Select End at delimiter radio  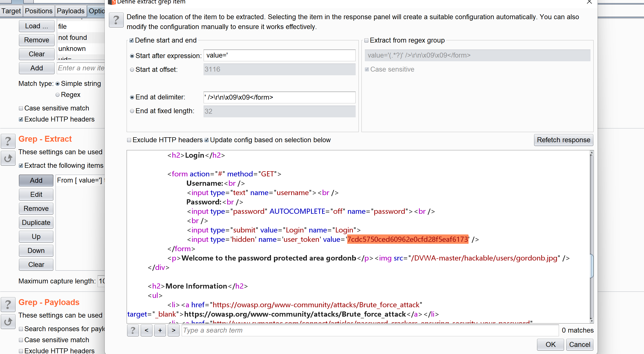coord(132,97)
